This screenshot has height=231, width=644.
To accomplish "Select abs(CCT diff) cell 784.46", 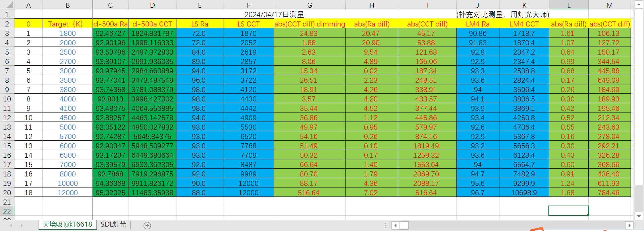I will tap(609, 192).
